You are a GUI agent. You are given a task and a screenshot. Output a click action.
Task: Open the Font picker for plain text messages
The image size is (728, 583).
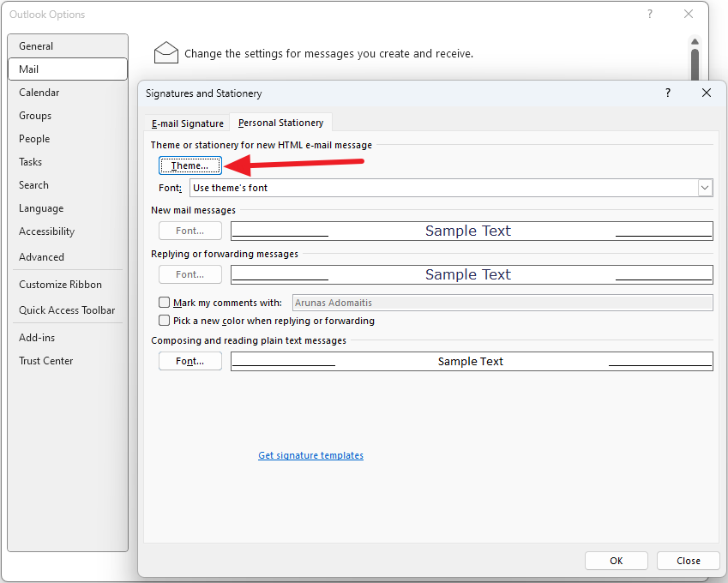pos(190,360)
